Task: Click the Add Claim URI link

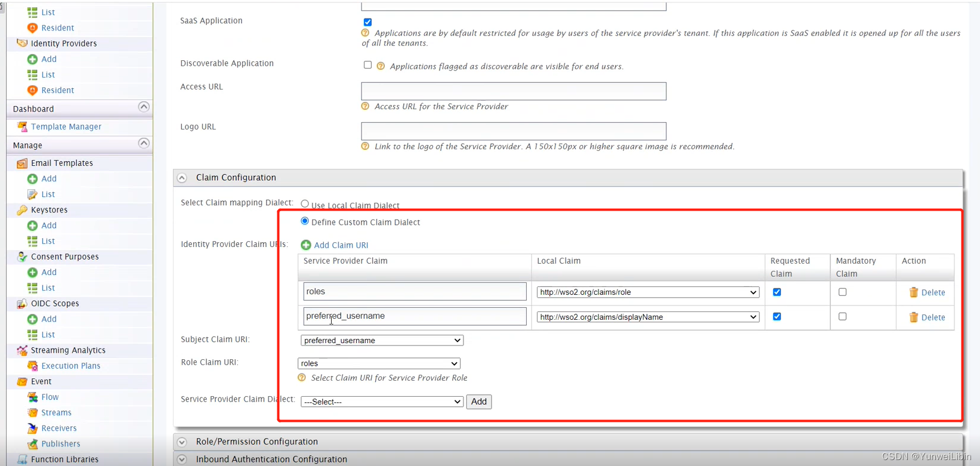Action: [341, 245]
